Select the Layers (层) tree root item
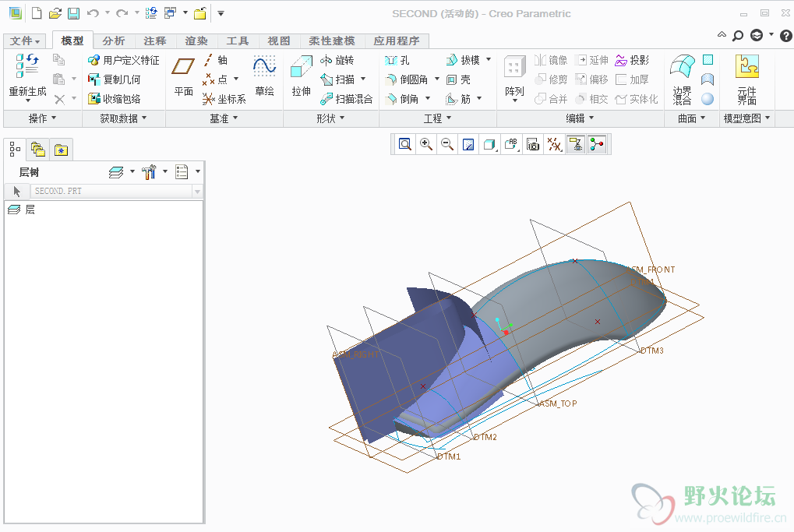794x532 pixels. coord(21,210)
